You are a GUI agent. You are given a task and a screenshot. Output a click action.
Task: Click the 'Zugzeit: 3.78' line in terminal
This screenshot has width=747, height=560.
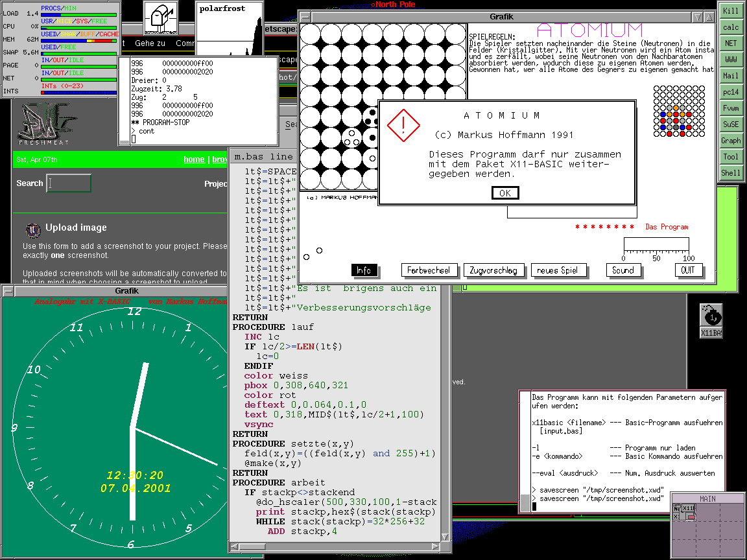pos(157,89)
